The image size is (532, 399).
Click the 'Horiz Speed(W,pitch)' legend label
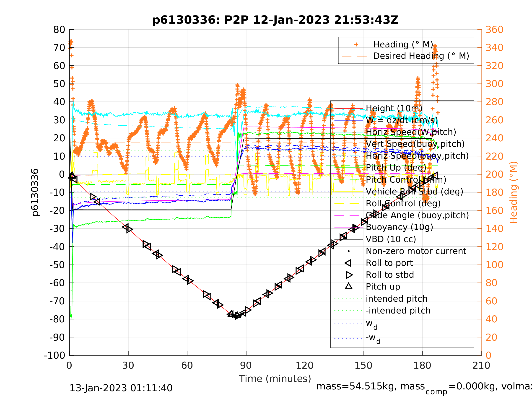pos(411,132)
